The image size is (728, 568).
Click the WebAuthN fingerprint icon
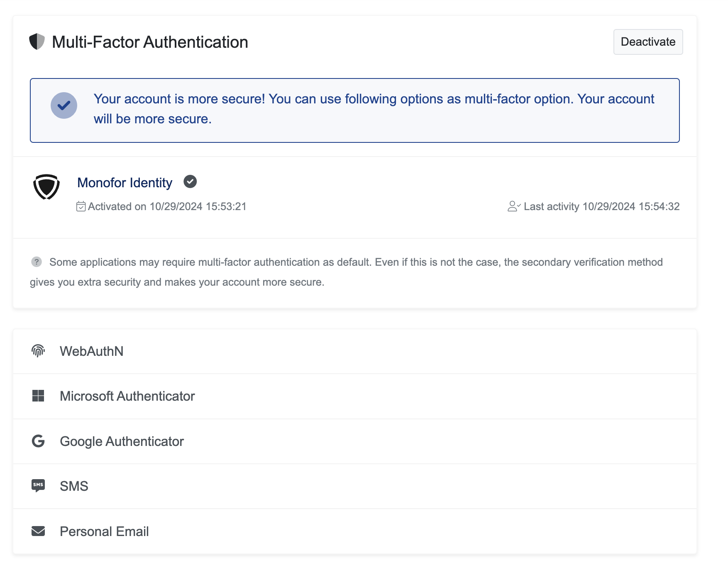[38, 351]
